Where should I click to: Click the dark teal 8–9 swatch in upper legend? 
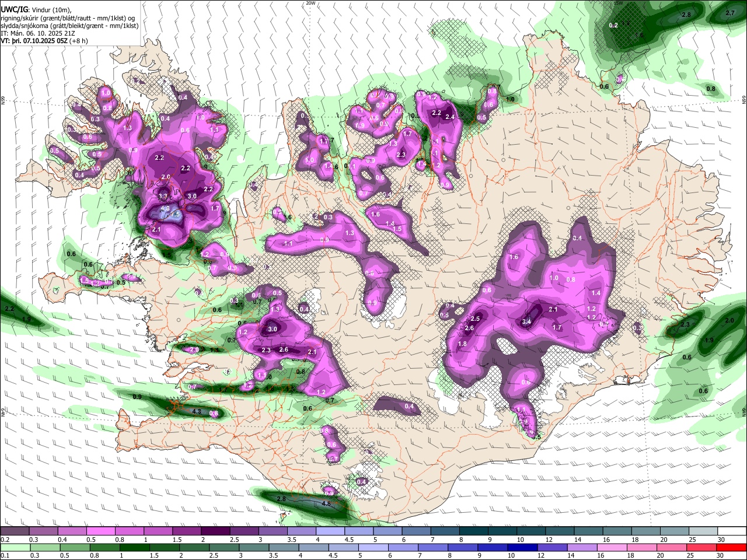(474, 531)
